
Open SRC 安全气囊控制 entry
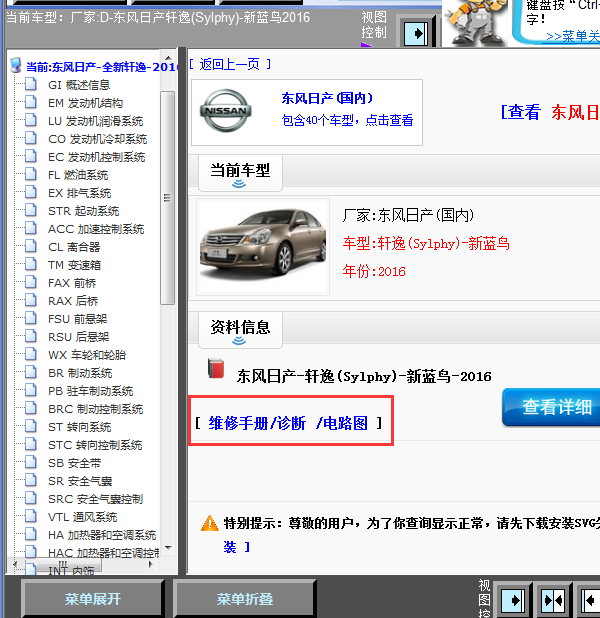95,499
